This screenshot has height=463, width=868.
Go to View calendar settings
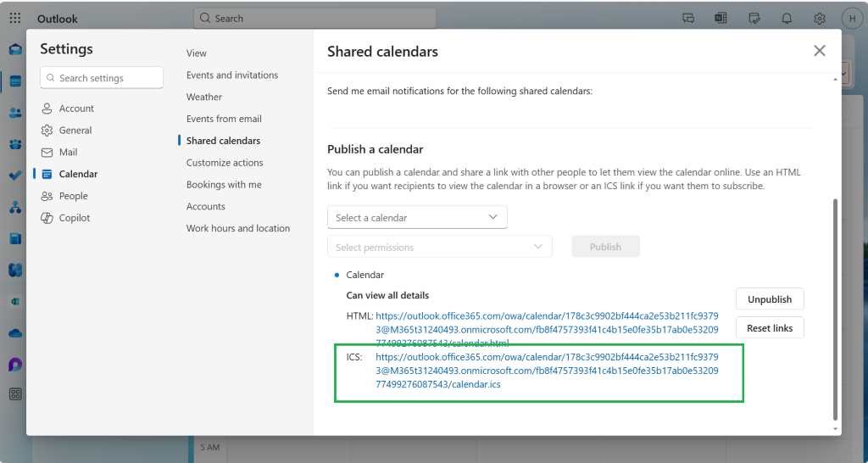pos(197,53)
